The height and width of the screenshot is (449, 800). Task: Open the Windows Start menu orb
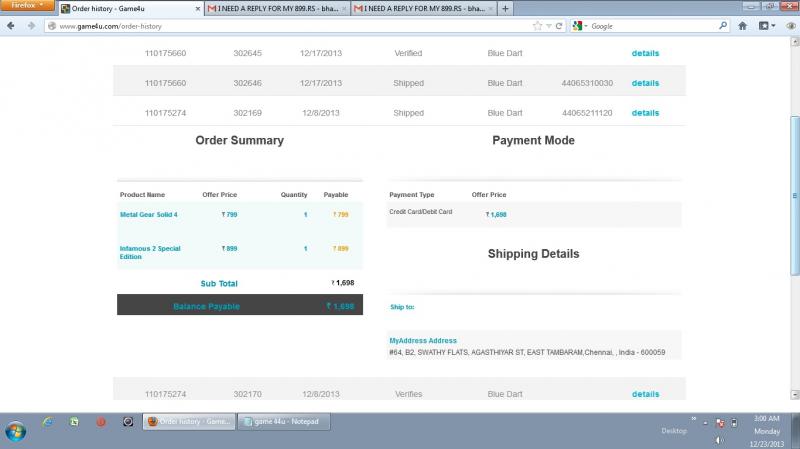(15, 432)
